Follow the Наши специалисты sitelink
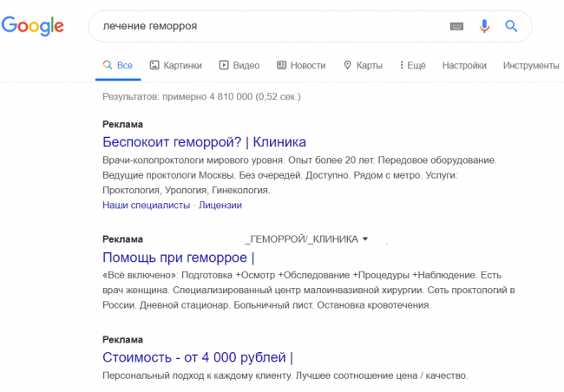Screen dimensions: 564x392 click(146, 206)
